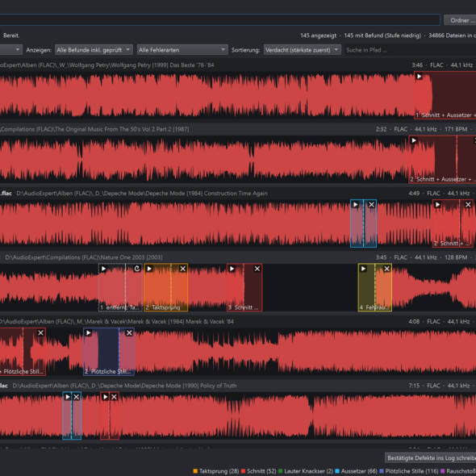Click the 'Ordner ...' button
This screenshot has width=476, height=476.
(x=460, y=20)
